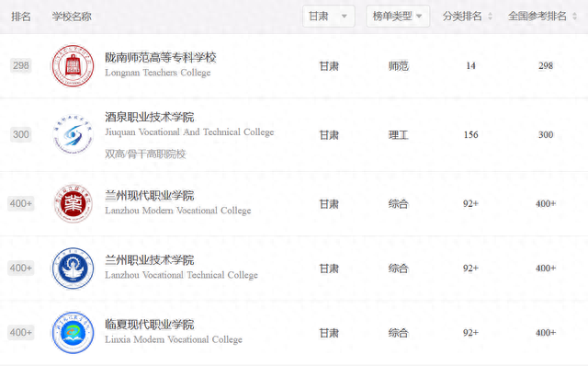Click national rank 300 in Jiuquan row
The image size is (588, 366).
[x=546, y=135]
